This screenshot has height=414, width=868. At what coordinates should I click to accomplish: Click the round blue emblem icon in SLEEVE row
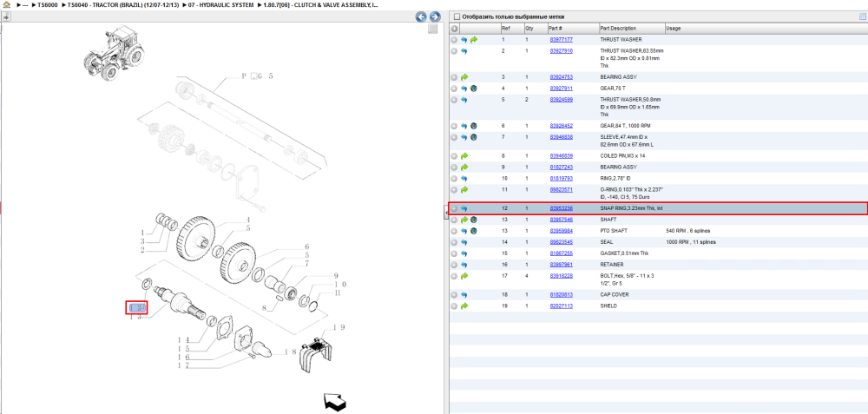click(474, 137)
